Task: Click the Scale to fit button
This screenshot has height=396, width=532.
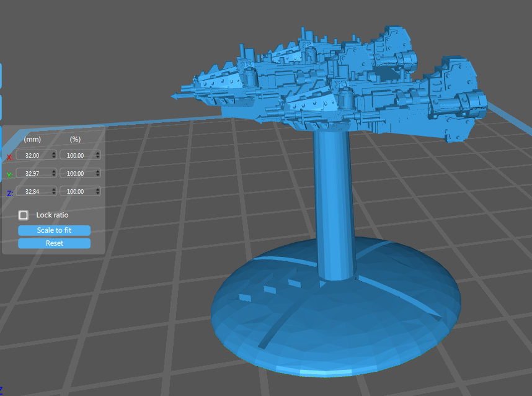Action: tap(54, 230)
